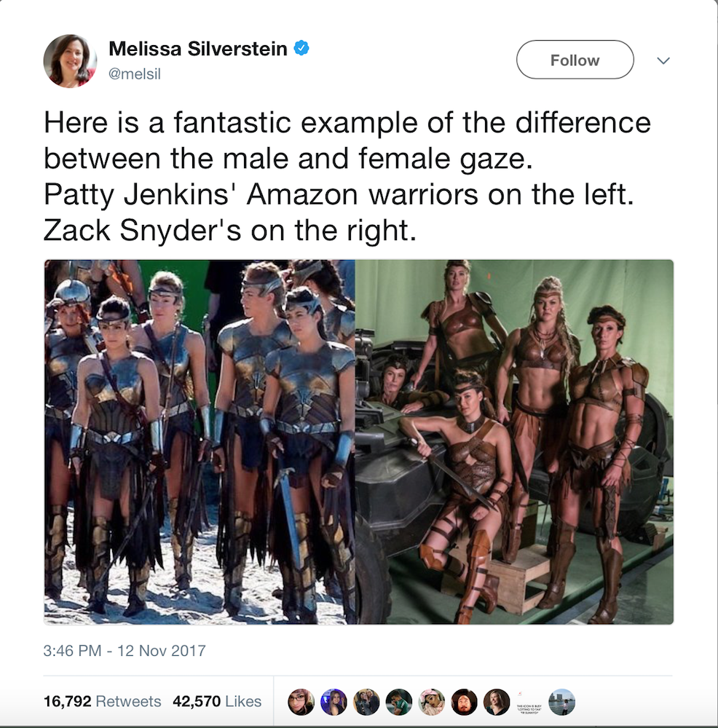Screen dimensions: 718x728
Task: Open the second liker's avatar
Action: [x=334, y=702]
